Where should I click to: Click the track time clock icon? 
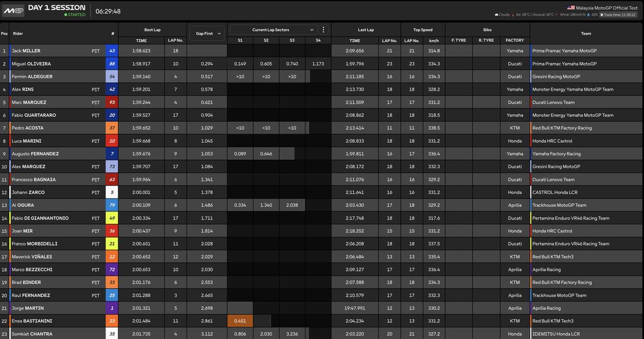[x=602, y=15]
